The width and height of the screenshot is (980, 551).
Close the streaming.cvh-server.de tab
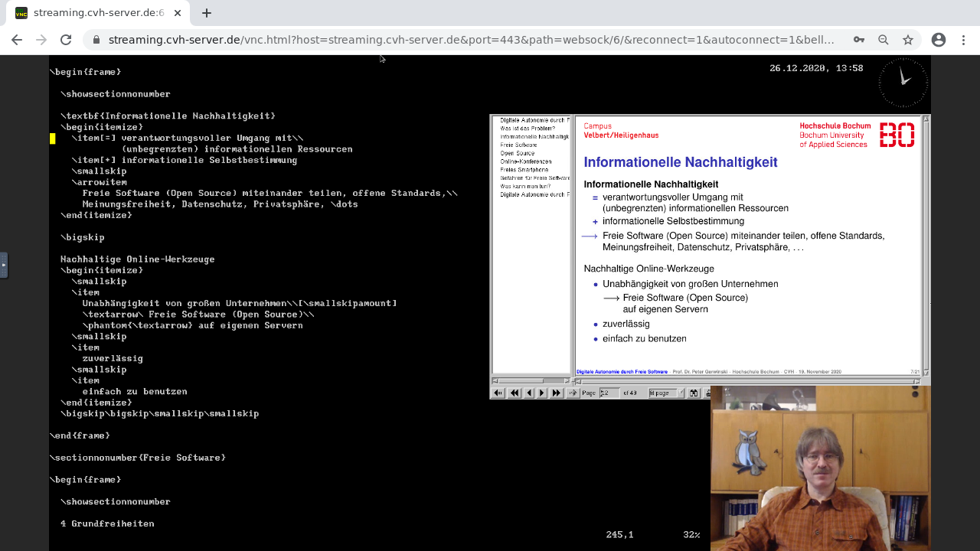178,13
